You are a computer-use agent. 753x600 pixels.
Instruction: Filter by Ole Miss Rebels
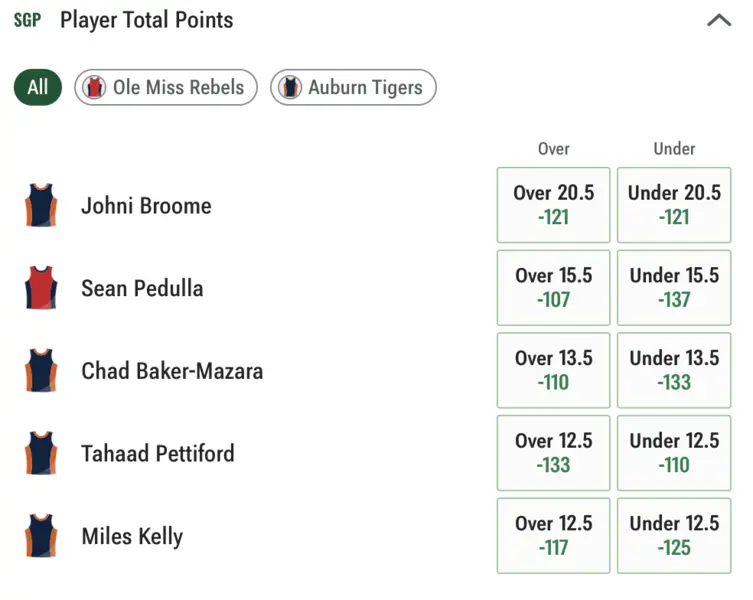point(166,87)
